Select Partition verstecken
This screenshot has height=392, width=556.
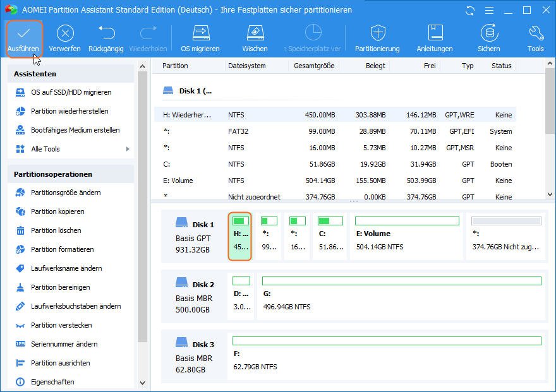point(71,325)
